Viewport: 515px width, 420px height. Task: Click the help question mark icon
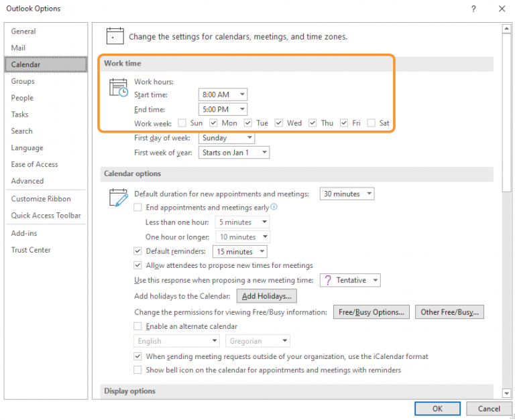[473, 9]
